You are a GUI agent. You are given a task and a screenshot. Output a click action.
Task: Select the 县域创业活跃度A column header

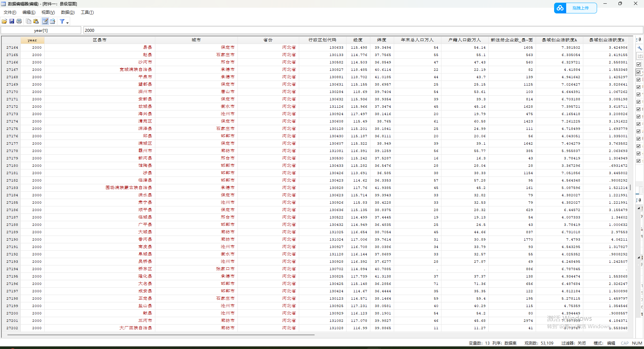coord(559,40)
